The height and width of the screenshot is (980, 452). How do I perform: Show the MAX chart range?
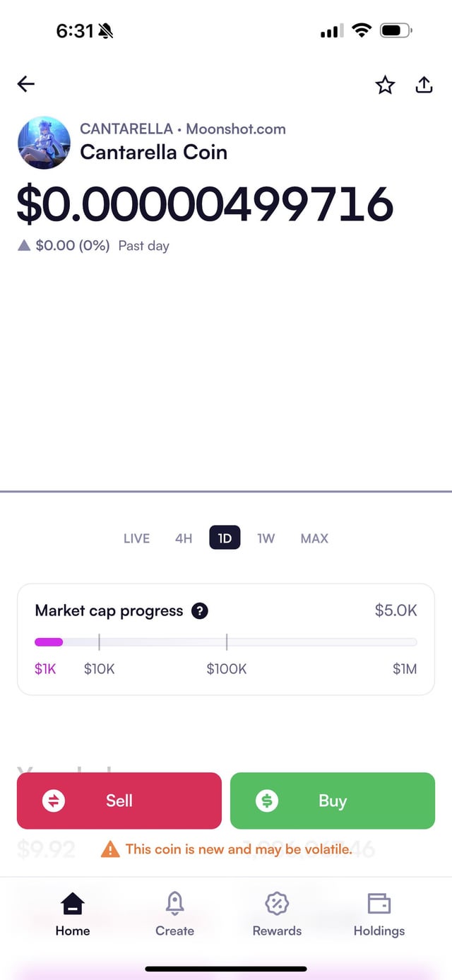pyautogui.click(x=314, y=538)
